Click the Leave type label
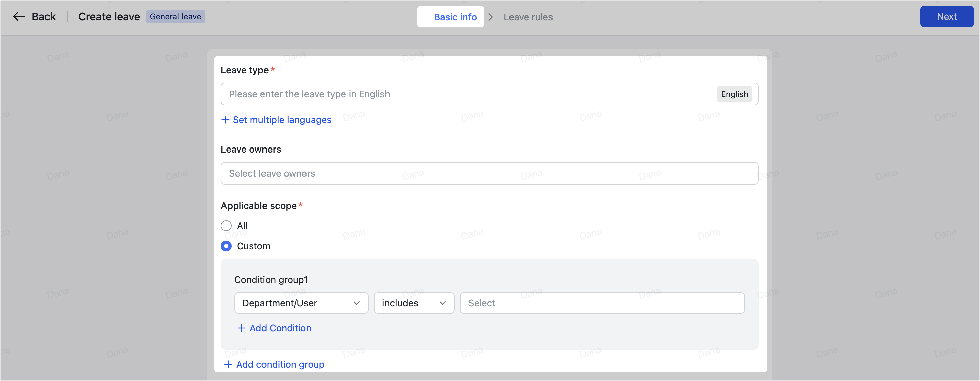 [245, 70]
